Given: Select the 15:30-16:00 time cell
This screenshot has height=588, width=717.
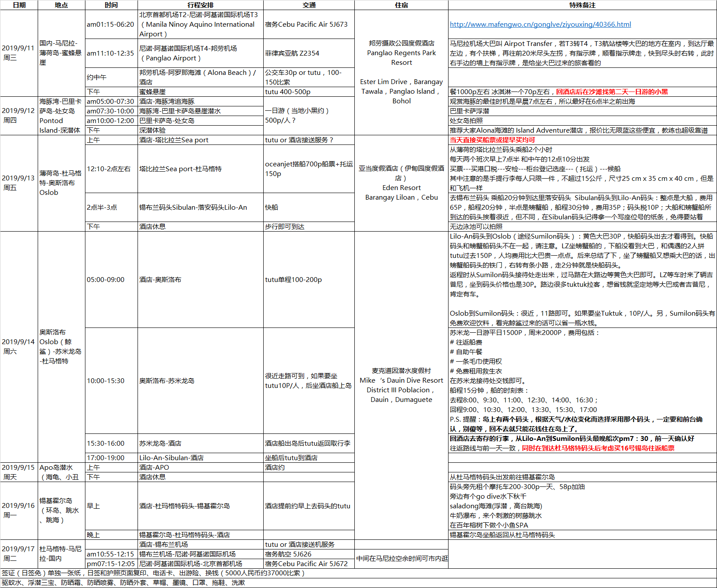Looking at the screenshot, I should click(111, 444).
